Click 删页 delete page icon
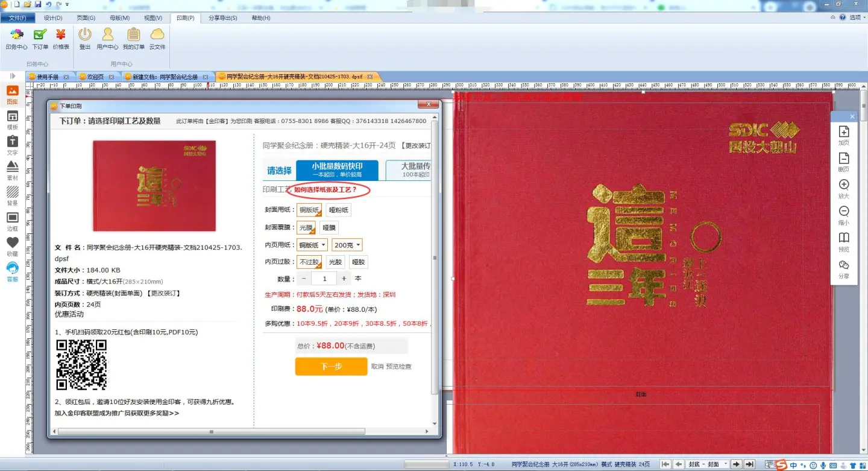Image resolution: width=868 pixels, height=471 pixels. 844,163
